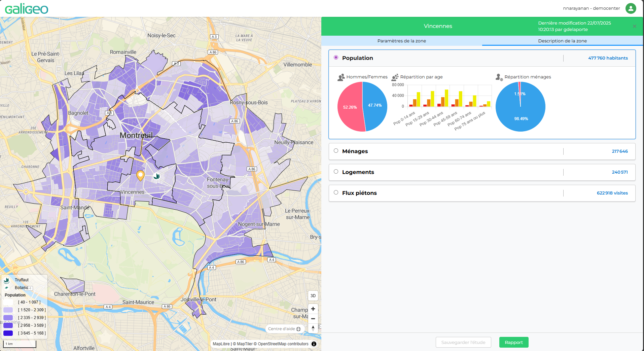This screenshot has height=351, width=644.
Task: Select the Flux piétons radio button
Action: [336, 192]
